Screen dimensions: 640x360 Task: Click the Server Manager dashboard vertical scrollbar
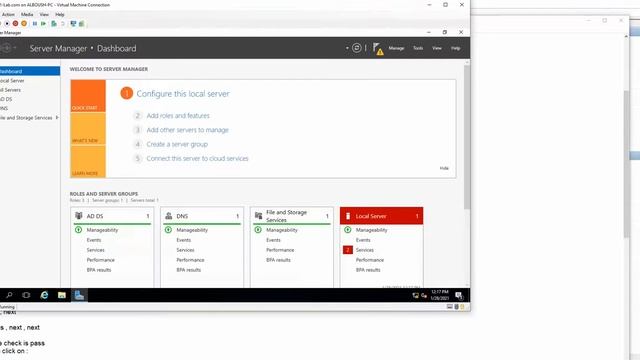tap(467, 137)
